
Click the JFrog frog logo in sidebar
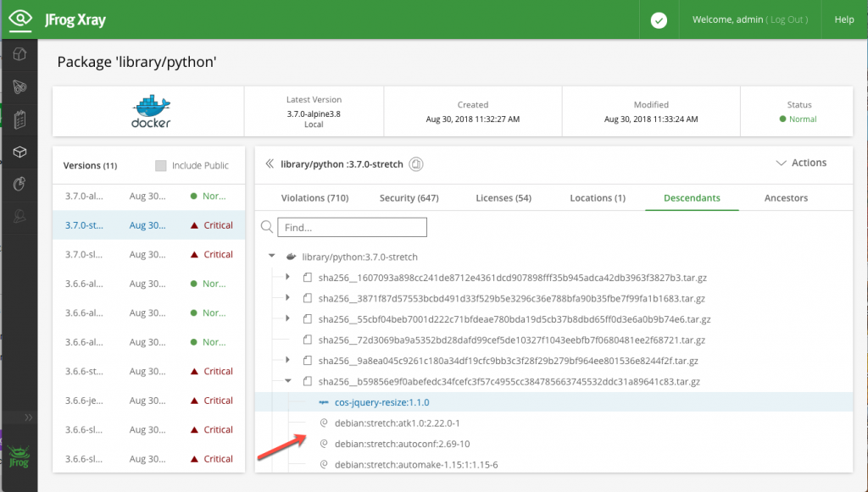(19, 450)
